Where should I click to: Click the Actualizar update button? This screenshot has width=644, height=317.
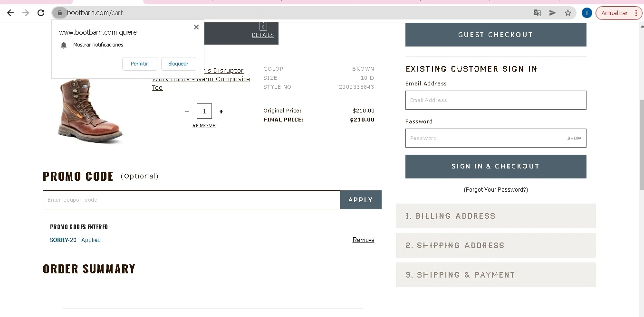click(615, 13)
